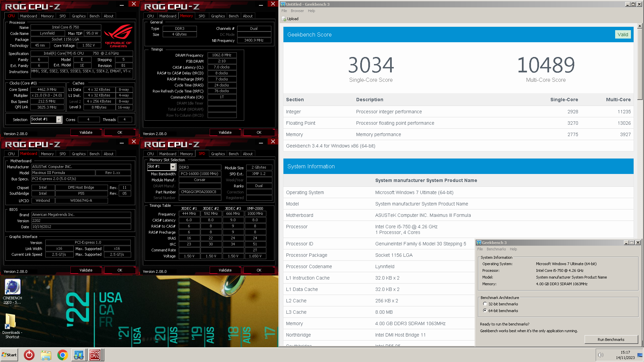The width and height of the screenshot is (644, 362).
Task: Click the Processor Codename Lynnfield value
Action: [x=385, y=266]
